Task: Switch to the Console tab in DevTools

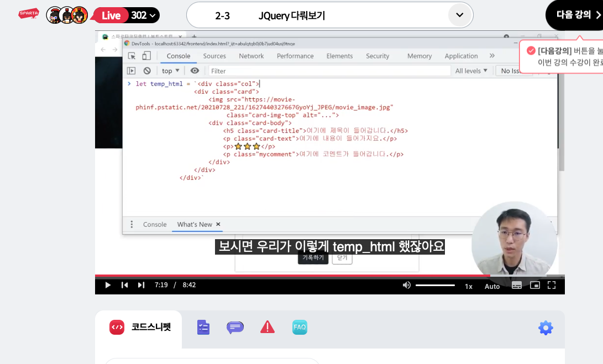Action: coord(179,56)
